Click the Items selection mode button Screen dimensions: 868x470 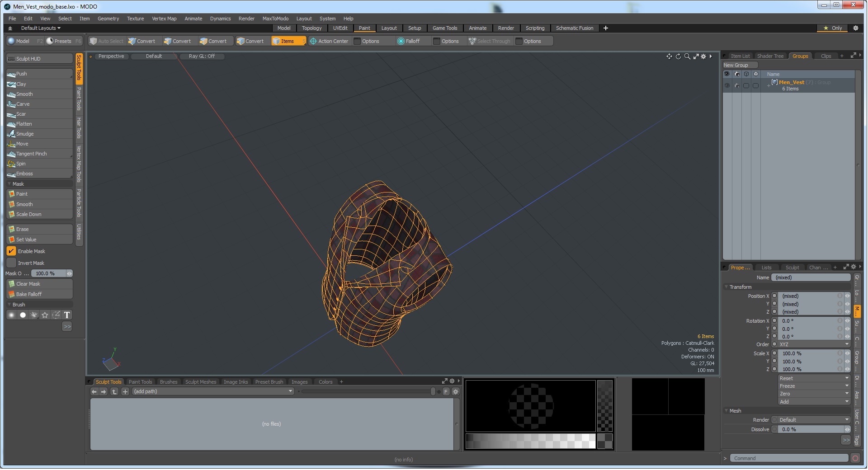pyautogui.click(x=288, y=41)
